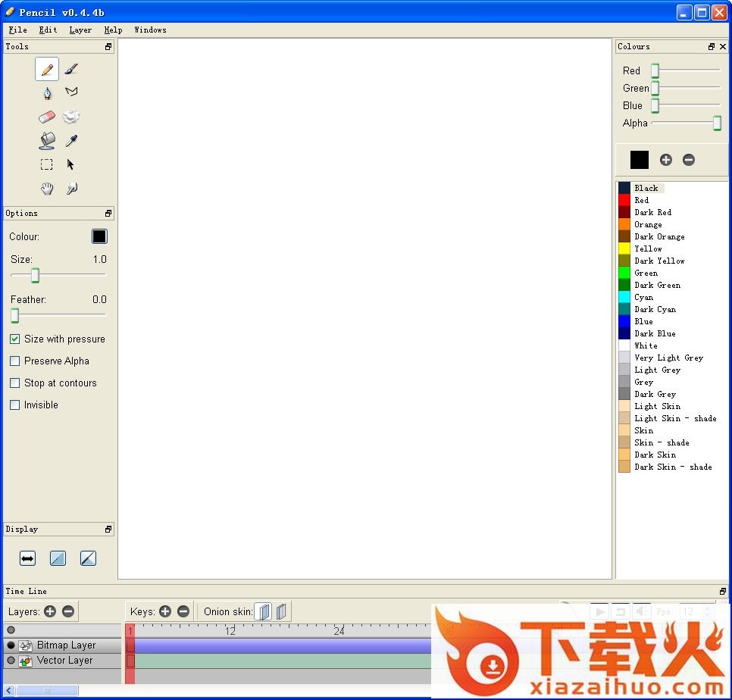This screenshot has width=732, height=700.
Task: Select the Paint Bucket tool
Action: (47, 140)
